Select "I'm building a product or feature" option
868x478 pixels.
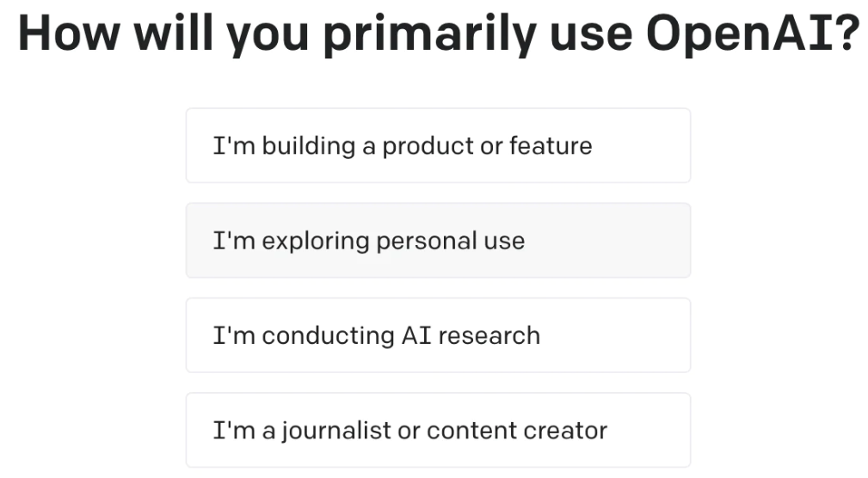[437, 145]
